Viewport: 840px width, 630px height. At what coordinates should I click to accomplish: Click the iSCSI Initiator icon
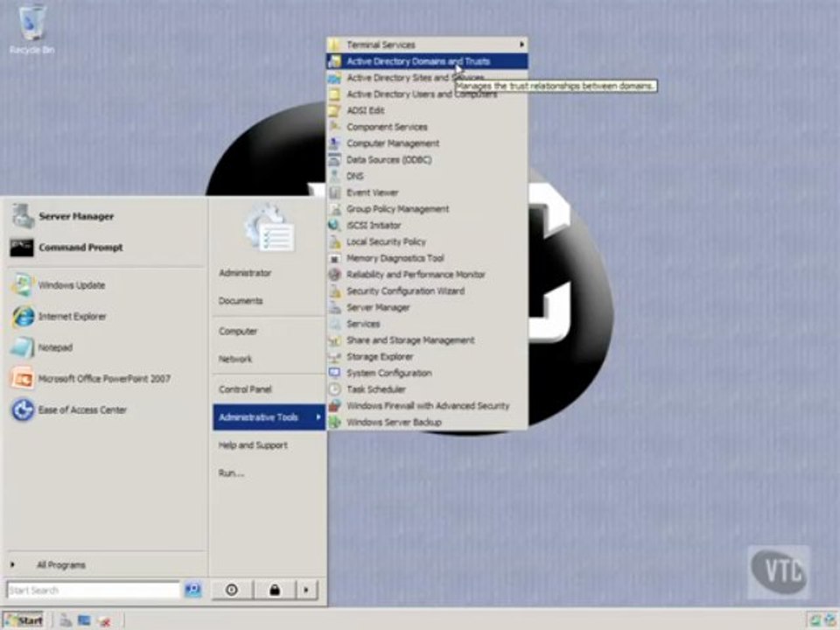[335, 225]
